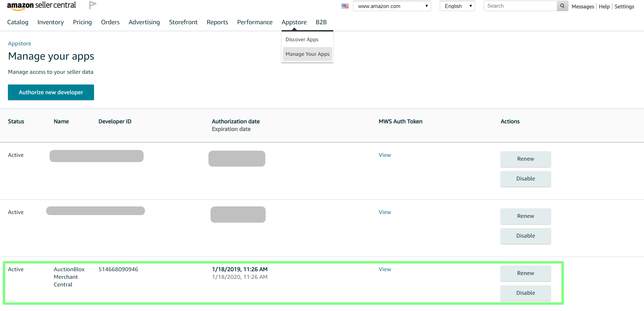Open the B2B menu
The height and width of the screenshot is (311, 644).
321,22
